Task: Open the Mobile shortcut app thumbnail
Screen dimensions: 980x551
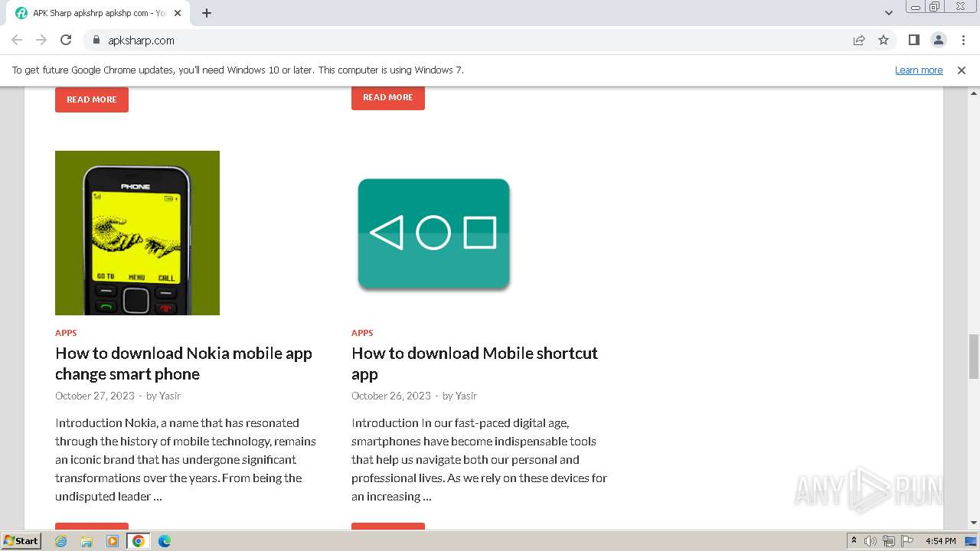Action: pos(433,233)
